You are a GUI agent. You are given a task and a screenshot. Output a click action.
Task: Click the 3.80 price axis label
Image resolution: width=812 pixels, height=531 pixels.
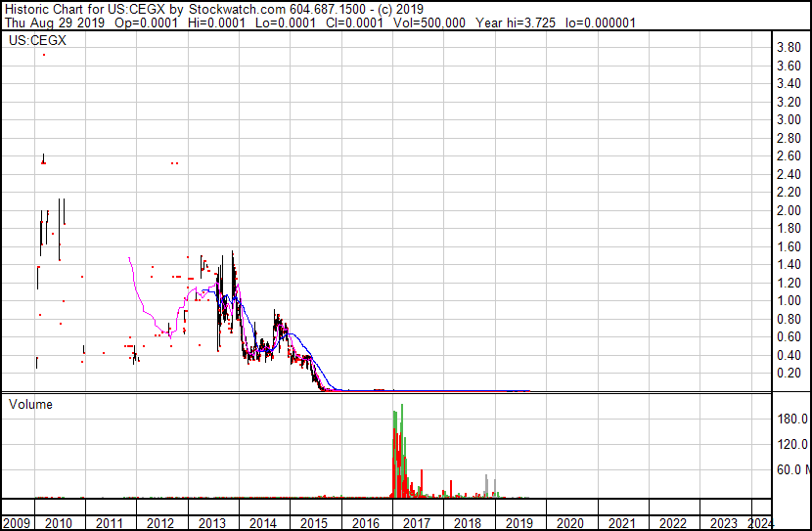789,48
